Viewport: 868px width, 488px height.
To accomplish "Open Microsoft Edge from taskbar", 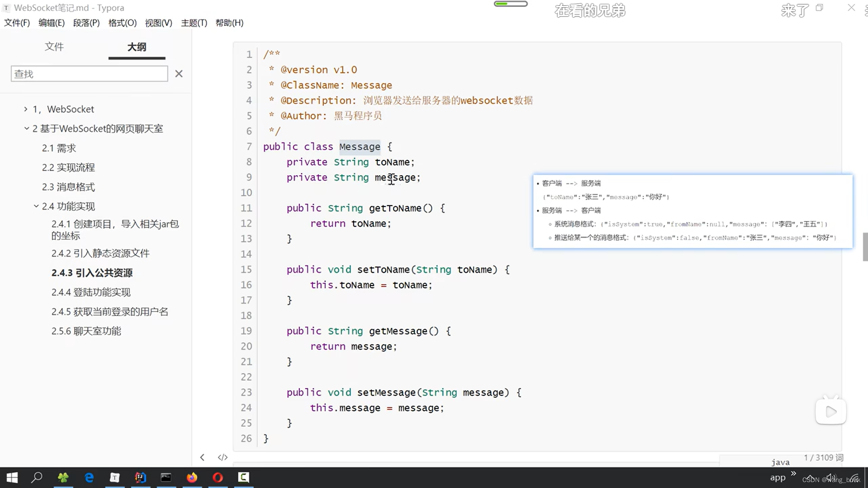I will point(89,477).
